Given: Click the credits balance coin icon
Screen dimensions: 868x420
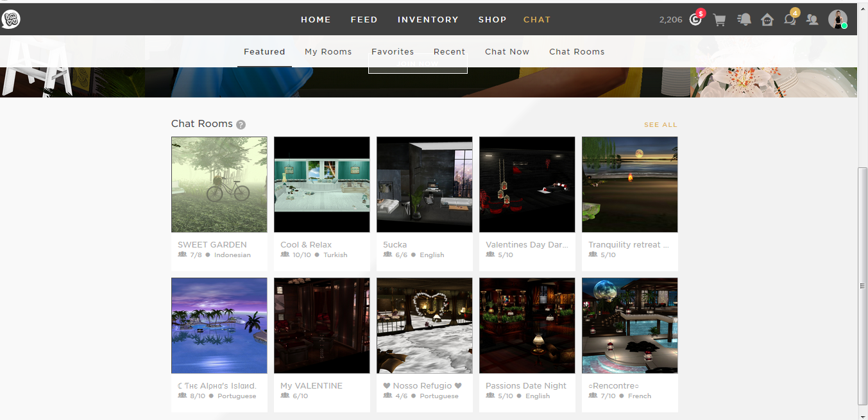Looking at the screenshot, I should tap(695, 20).
